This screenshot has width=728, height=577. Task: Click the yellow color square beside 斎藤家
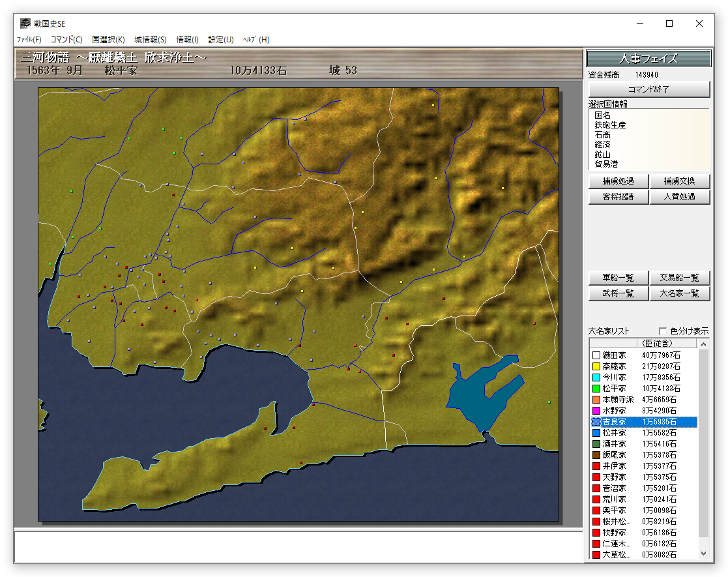[x=596, y=366]
